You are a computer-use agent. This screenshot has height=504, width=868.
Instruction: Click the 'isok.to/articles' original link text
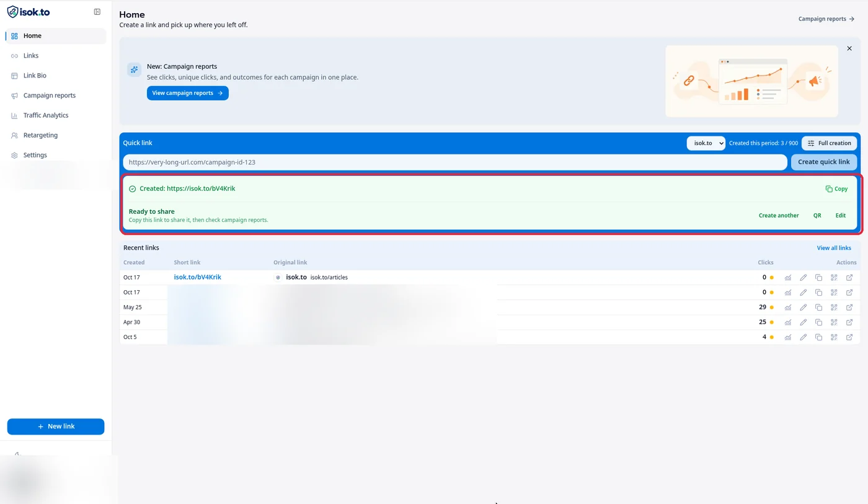(x=329, y=278)
